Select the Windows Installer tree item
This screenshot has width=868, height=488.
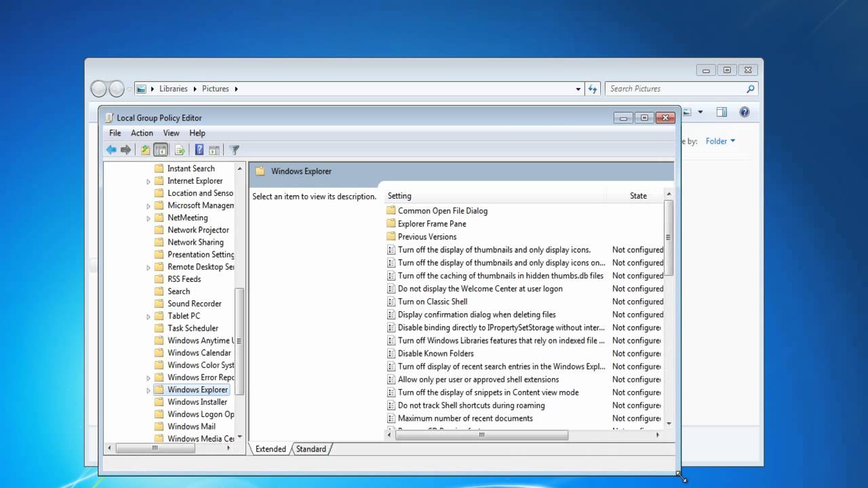(x=197, y=402)
